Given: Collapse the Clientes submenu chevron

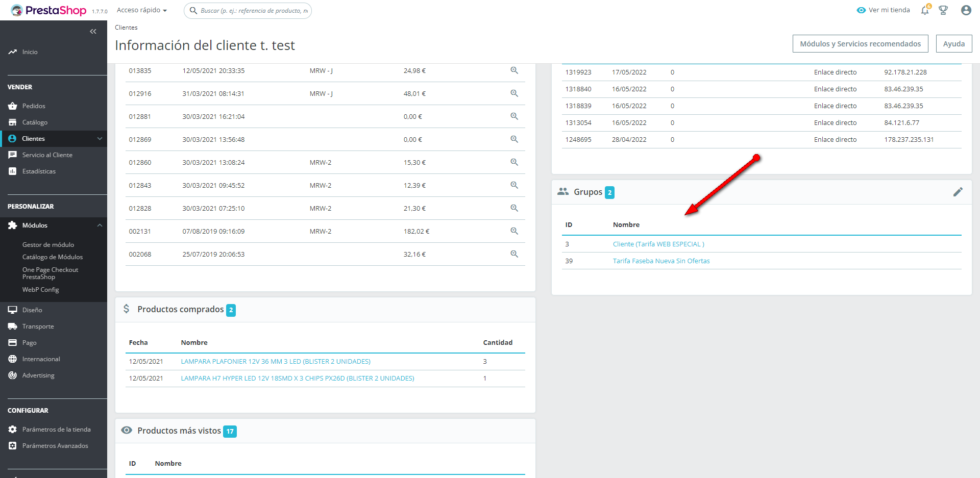Looking at the screenshot, I should [100, 138].
